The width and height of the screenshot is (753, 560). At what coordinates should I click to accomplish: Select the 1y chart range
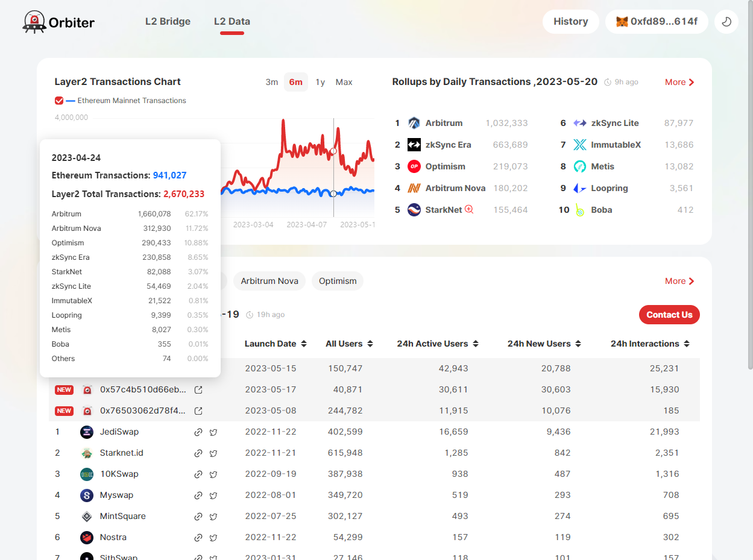320,82
